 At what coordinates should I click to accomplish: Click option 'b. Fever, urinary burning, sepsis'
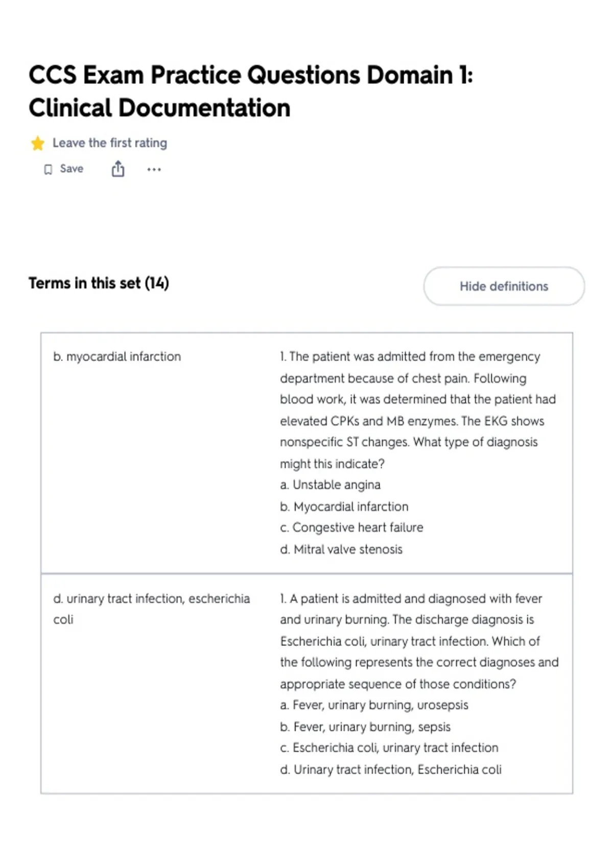click(365, 727)
